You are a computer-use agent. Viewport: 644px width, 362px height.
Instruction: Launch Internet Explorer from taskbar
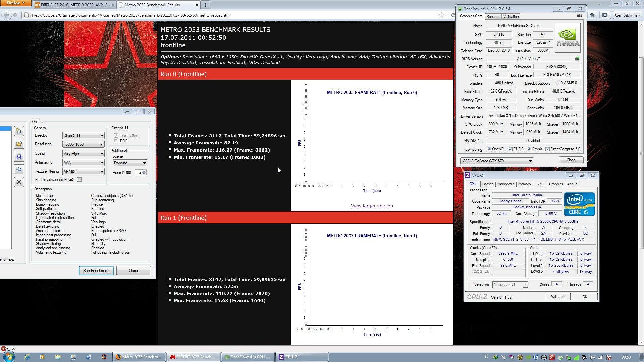click(27, 357)
